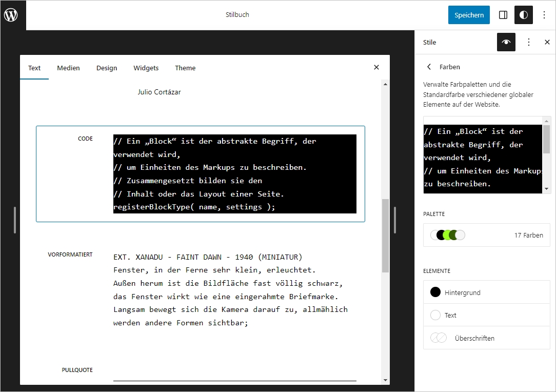Open the Palette with 17 Farben
This screenshot has height=392, width=556.
pos(486,235)
